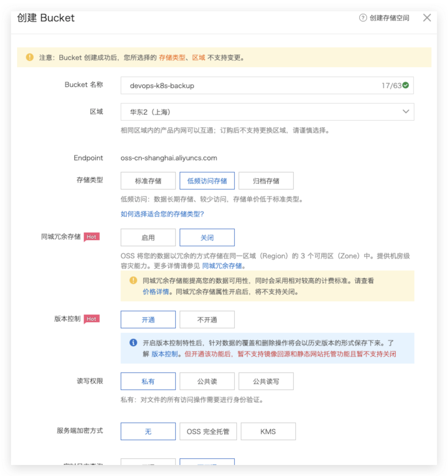
Task: Set 读写权限 to 私有
Action: [148, 381]
